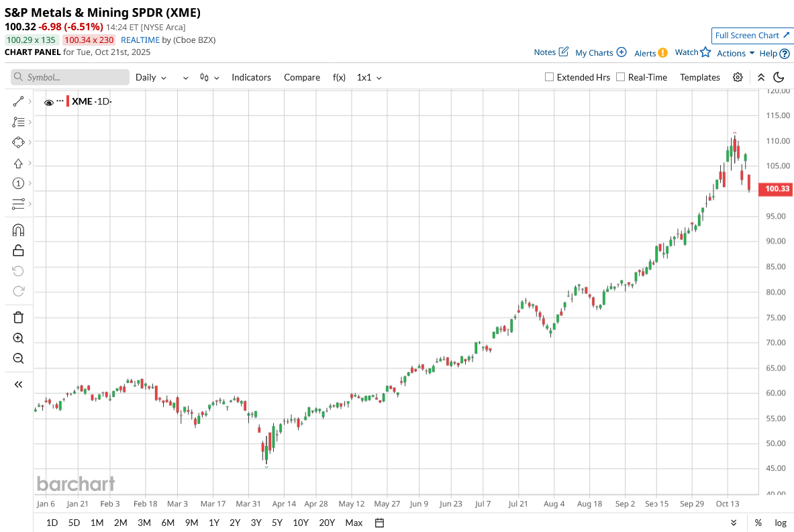
Task: Select the shapes drawing tool
Action: [x=18, y=142]
